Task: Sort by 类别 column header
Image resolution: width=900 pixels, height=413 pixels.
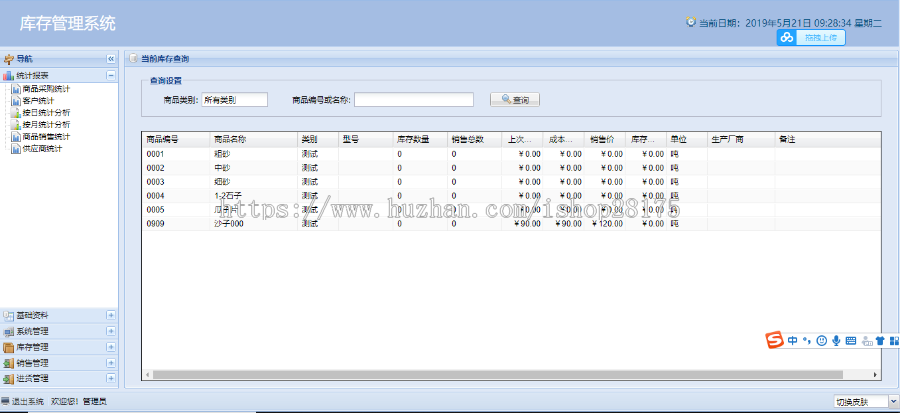Action: pos(318,139)
